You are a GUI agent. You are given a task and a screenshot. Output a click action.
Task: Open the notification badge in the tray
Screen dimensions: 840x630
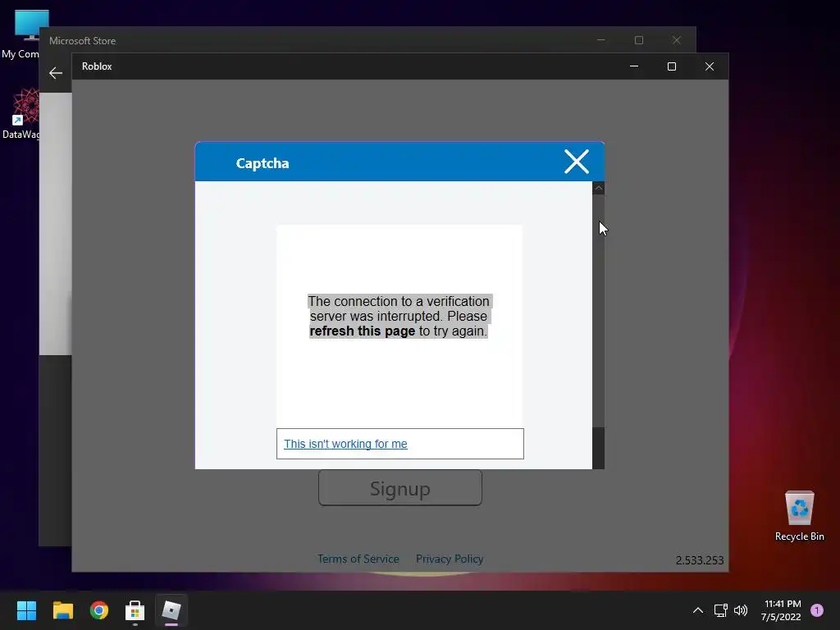[817, 610]
